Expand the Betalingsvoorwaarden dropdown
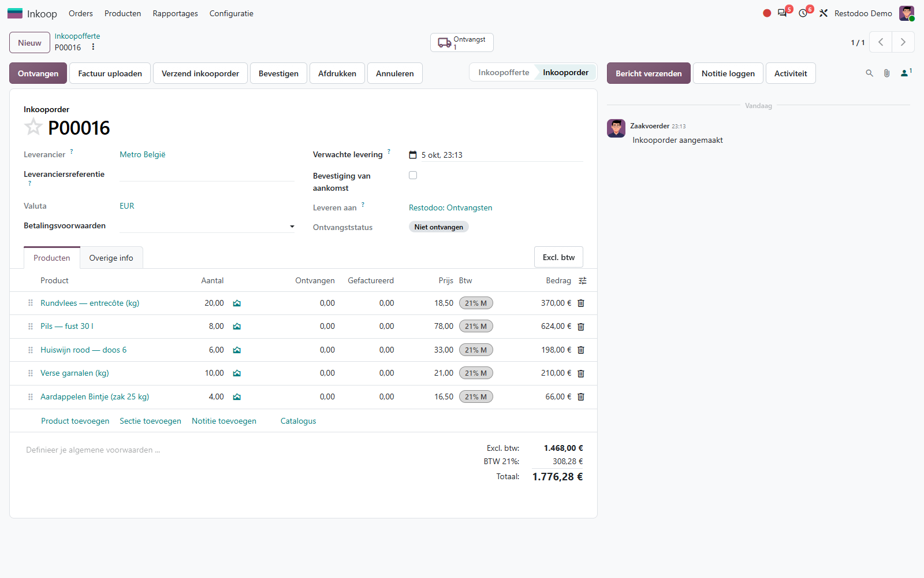This screenshot has width=924, height=578. point(292,227)
